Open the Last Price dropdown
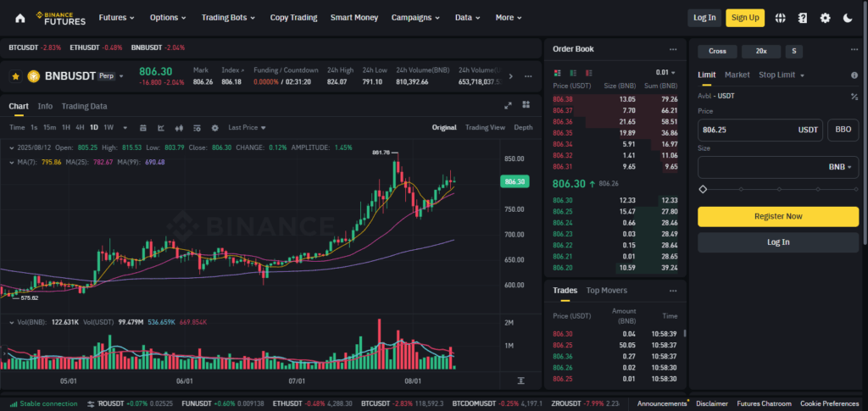The height and width of the screenshot is (411, 868). pyautogui.click(x=247, y=128)
